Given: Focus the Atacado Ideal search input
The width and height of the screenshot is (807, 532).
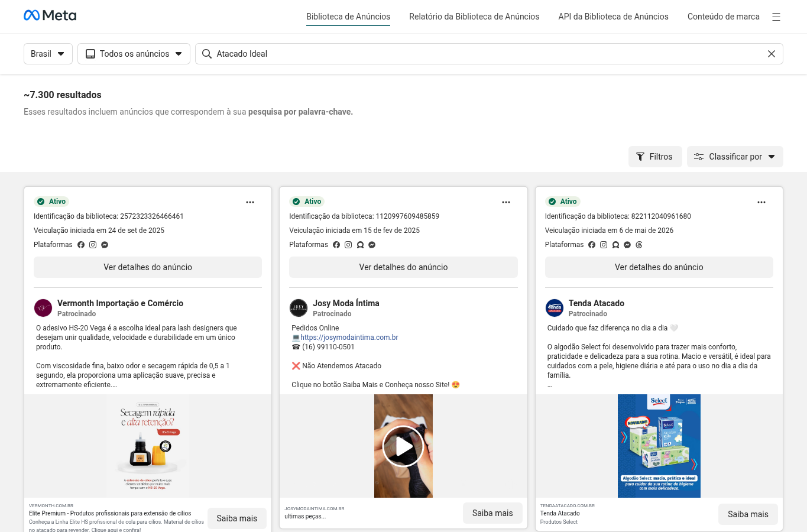Looking at the screenshot, I should coord(489,54).
